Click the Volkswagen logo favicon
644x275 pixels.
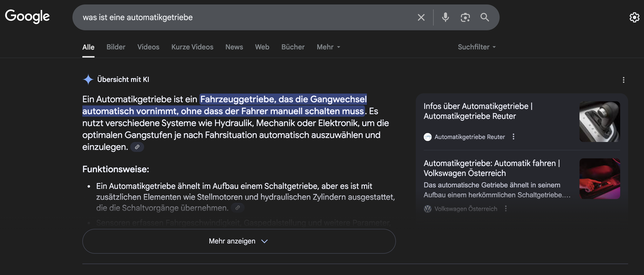click(x=428, y=209)
